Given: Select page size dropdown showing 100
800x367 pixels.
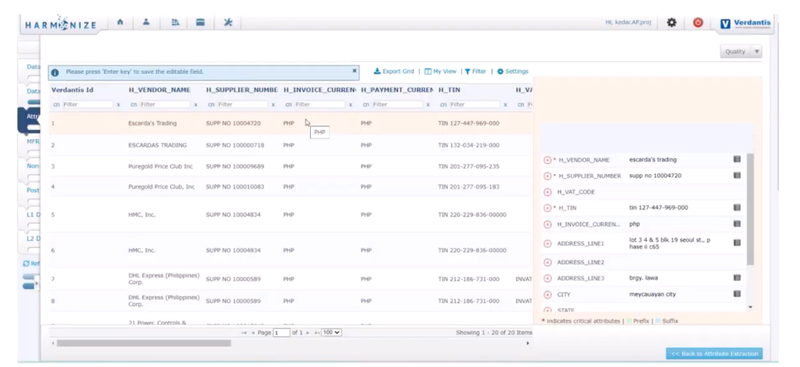Looking at the screenshot, I should (x=332, y=332).
